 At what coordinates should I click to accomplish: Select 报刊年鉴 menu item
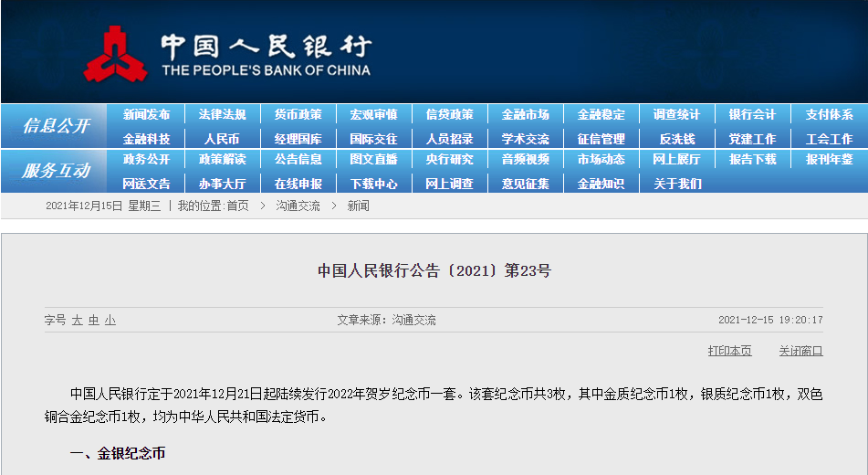829,160
